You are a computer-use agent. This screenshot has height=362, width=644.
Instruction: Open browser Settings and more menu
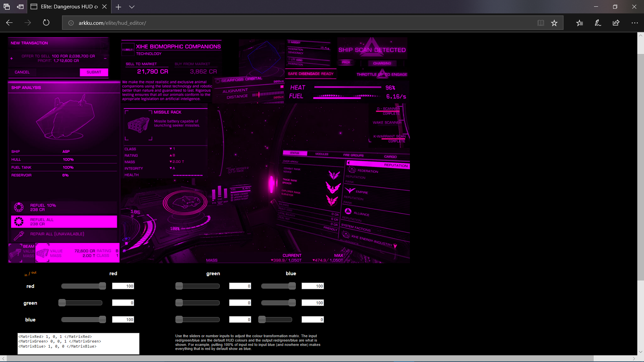tap(635, 23)
